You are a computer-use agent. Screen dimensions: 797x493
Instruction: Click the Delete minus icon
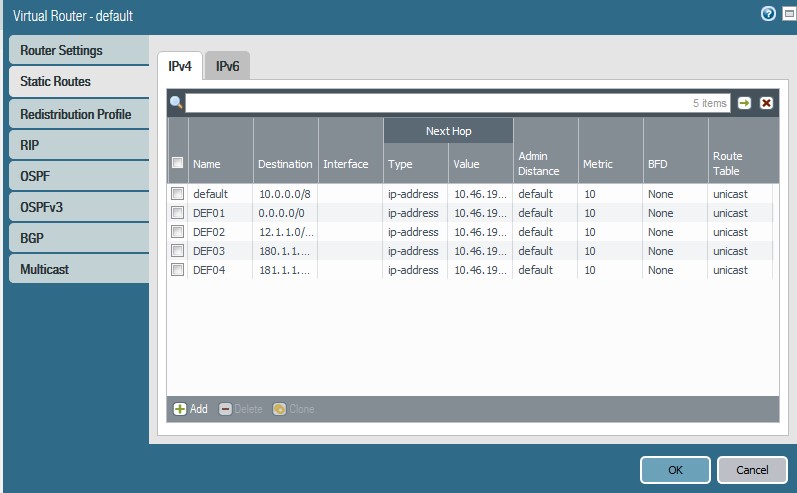click(x=225, y=409)
